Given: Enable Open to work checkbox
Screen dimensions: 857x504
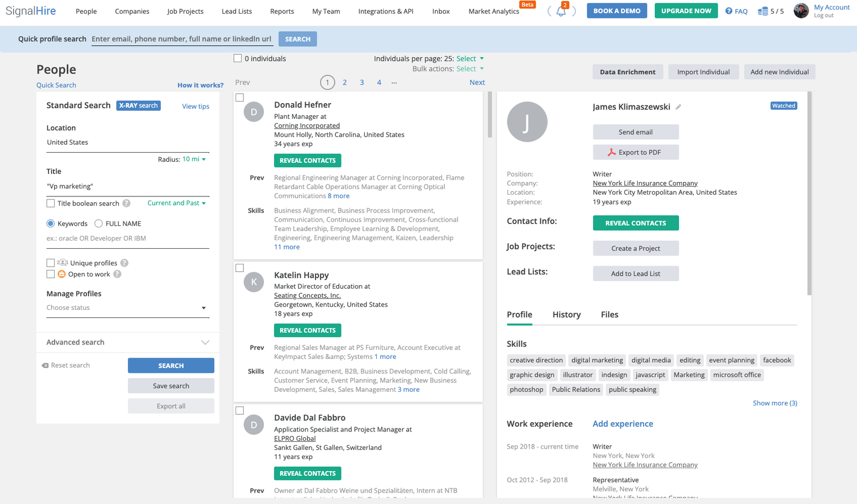Looking at the screenshot, I should pyautogui.click(x=51, y=274).
